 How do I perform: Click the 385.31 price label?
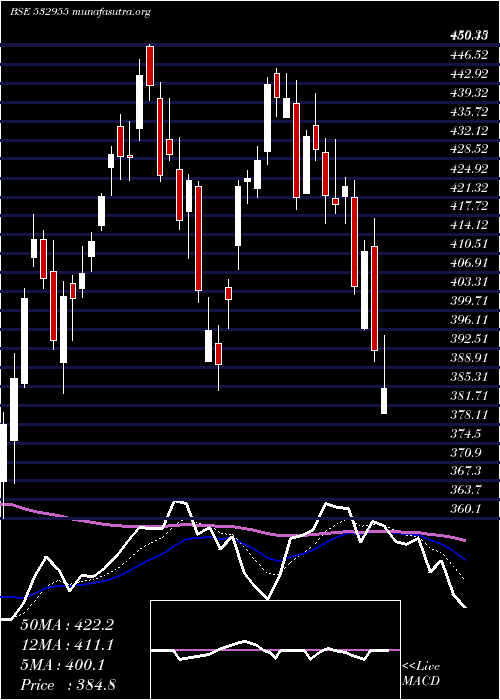[469, 376]
